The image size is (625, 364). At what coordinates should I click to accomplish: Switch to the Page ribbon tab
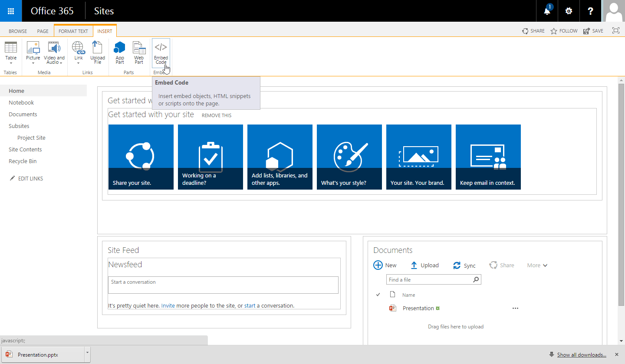point(43,31)
